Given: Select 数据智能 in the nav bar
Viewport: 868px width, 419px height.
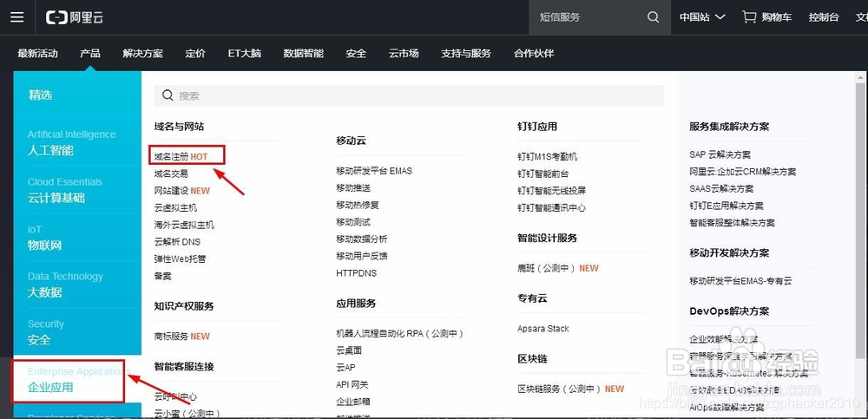Looking at the screenshot, I should 303,54.
